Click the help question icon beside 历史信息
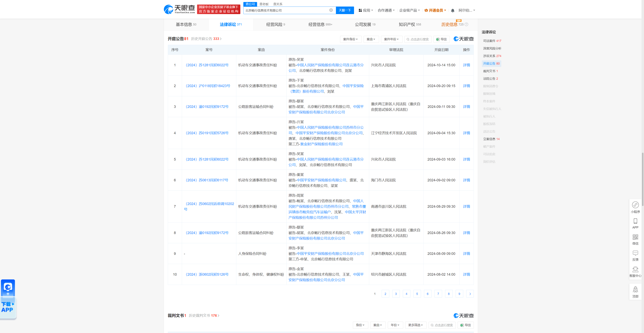 466,24
